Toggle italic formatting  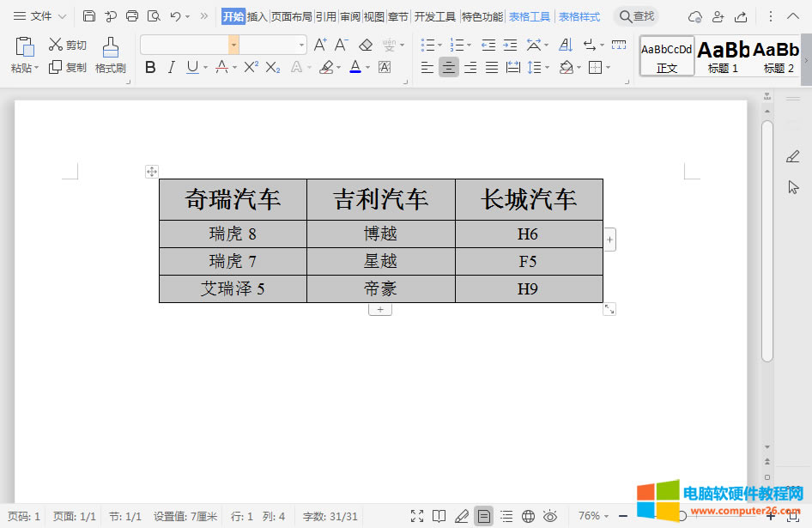click(x=171, y=66)
